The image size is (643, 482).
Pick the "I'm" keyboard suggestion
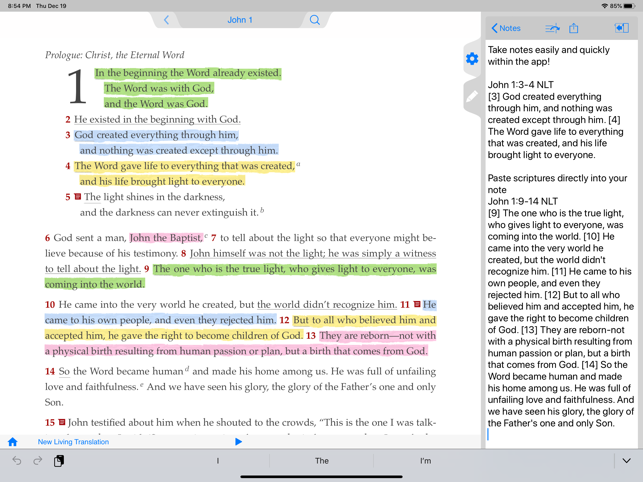(x=425, y=461)
